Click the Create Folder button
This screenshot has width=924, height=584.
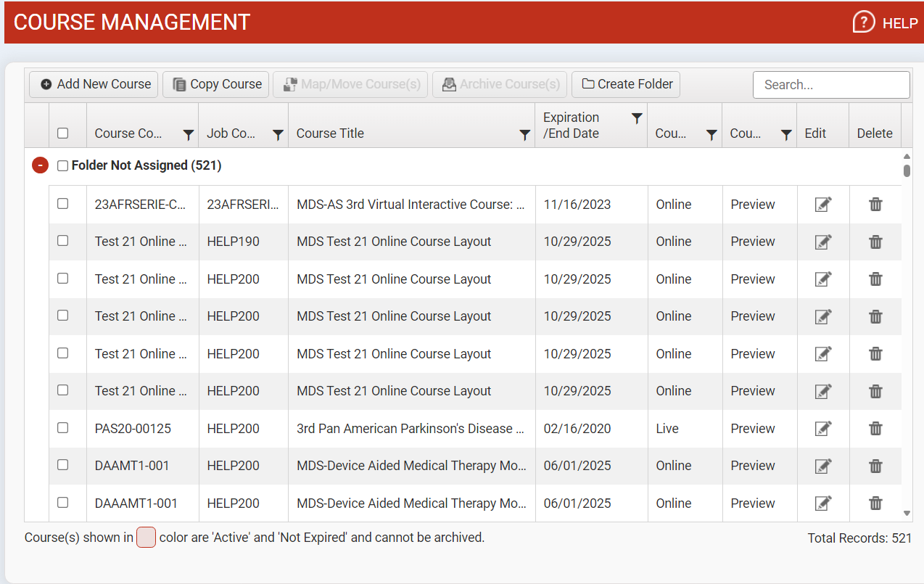pyautogui.click(x=626, y=84)
